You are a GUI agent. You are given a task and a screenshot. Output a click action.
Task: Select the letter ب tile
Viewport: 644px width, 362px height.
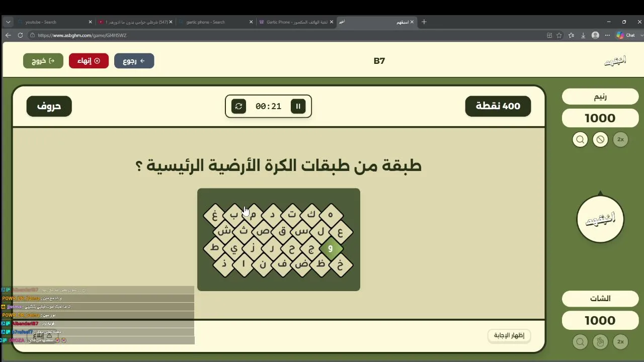[x=234, y=215]
